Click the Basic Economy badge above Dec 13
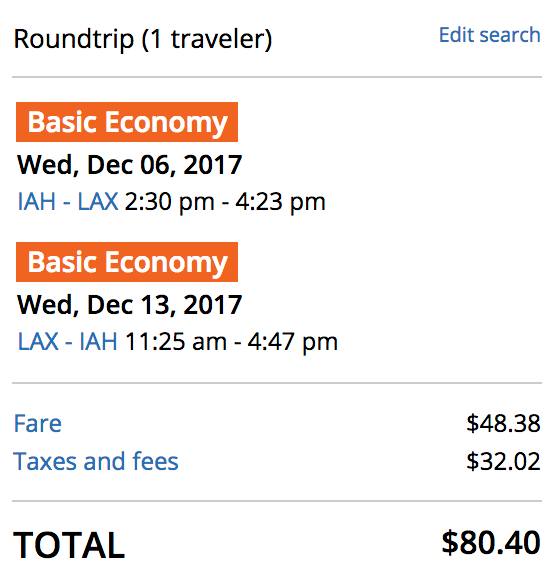Image resolution: width=556 pixels, height=582 pixels. click(x=127, y=262)
